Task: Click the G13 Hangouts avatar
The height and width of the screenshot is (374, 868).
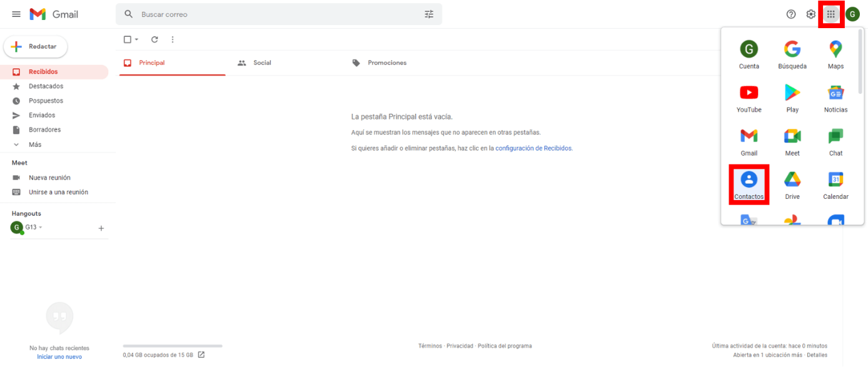Action: [x=16, y=228]
